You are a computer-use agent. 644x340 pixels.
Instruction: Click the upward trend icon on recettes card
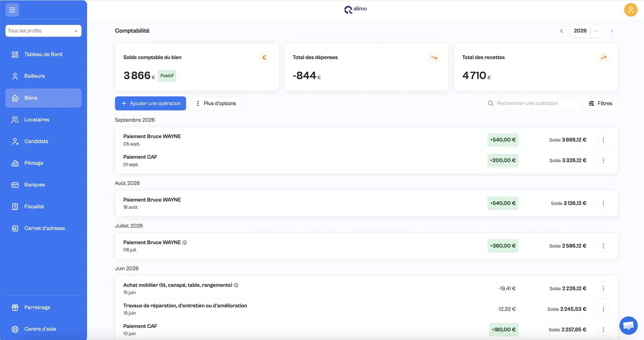pyautogui.click(x=603, y=58)
